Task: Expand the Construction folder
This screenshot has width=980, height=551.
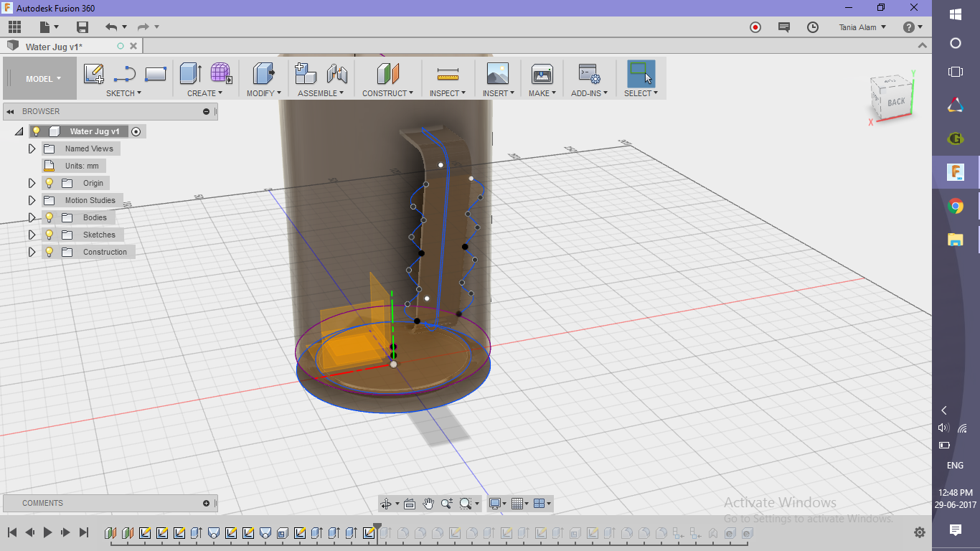Action: [32, 252]
